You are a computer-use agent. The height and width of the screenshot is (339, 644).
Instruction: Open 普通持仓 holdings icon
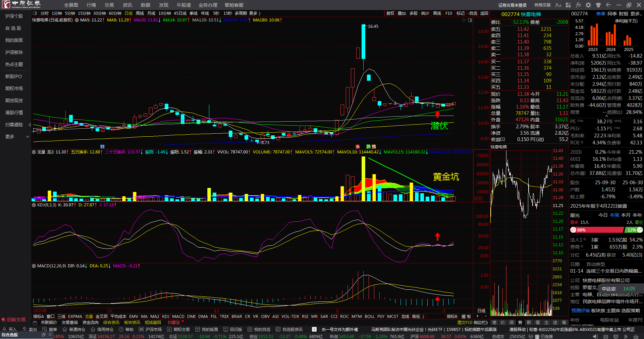(x=65, y=329)
